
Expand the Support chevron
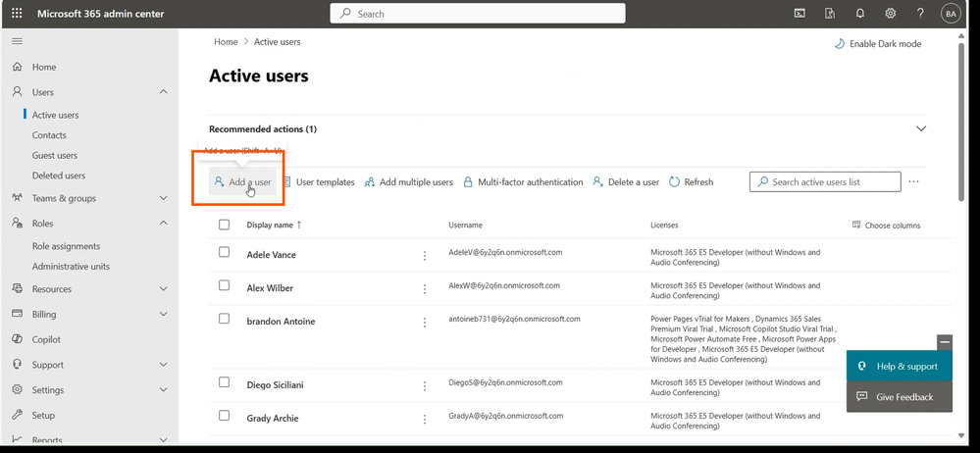tap(164, 365)
